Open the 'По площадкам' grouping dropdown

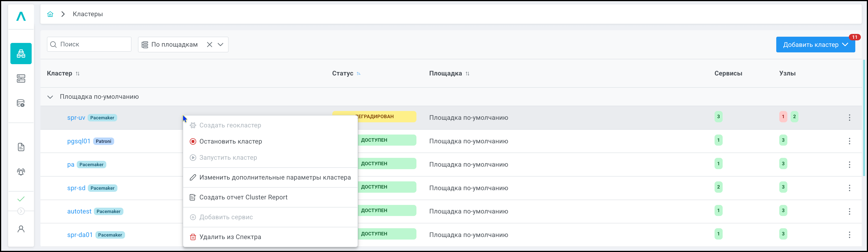point(221,44)
